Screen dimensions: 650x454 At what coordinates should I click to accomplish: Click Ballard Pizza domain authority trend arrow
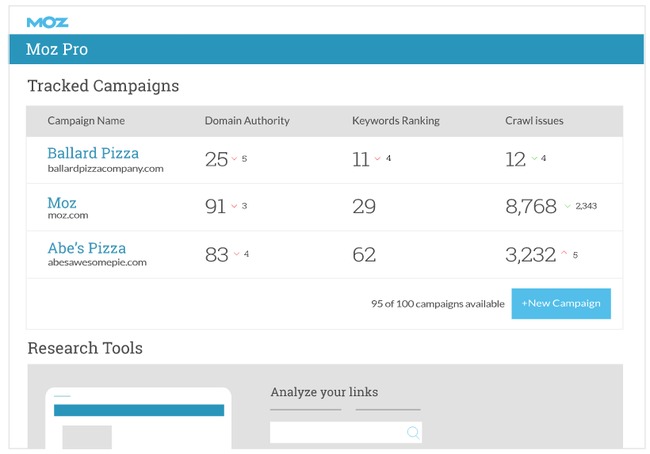point(234,159)
